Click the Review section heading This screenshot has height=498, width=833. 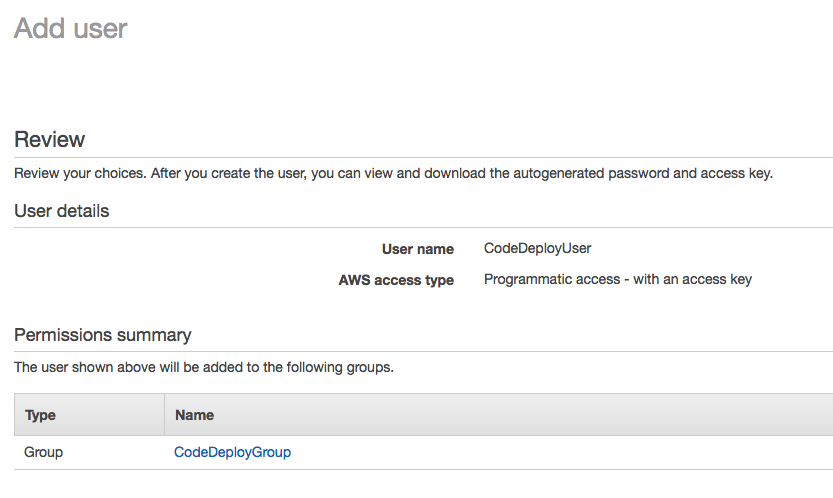tap(50, 140)
